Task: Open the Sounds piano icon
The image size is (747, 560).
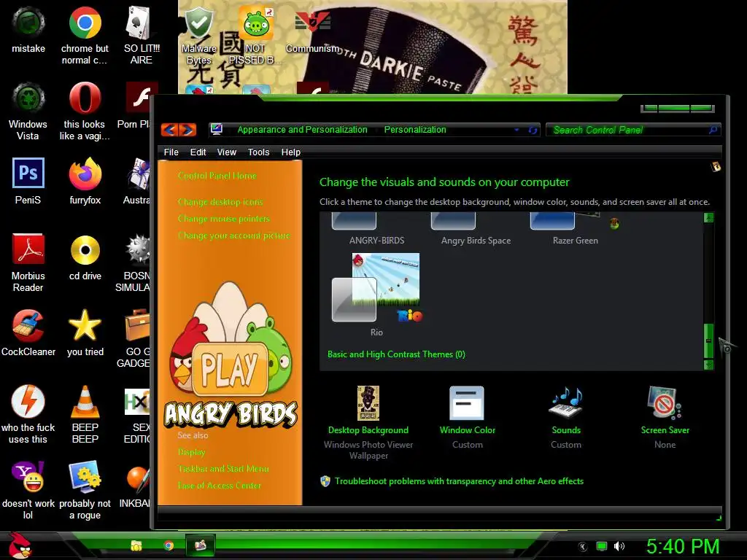Action: click(566, 402)
